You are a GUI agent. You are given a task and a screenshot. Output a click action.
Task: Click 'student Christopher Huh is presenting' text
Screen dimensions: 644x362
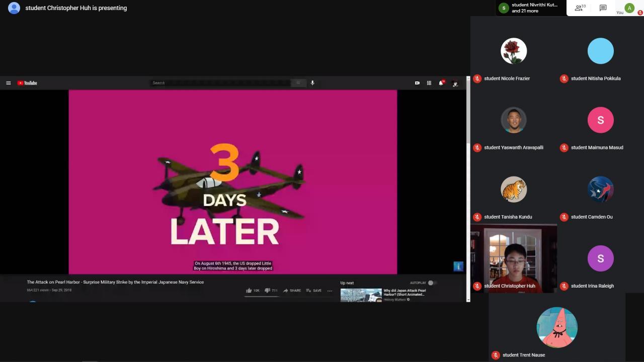pos(76,8)
